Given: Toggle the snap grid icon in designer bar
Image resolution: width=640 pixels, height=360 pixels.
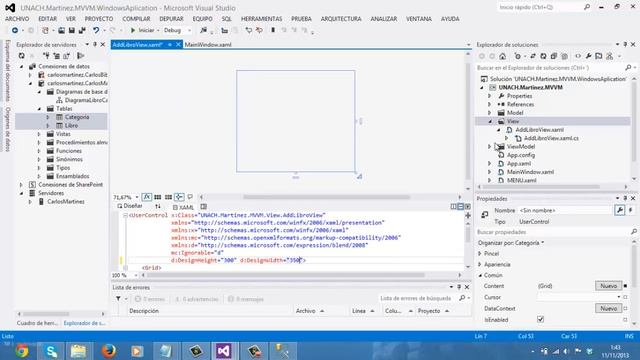Looking at the screenshot, I should tap(158, 197).
